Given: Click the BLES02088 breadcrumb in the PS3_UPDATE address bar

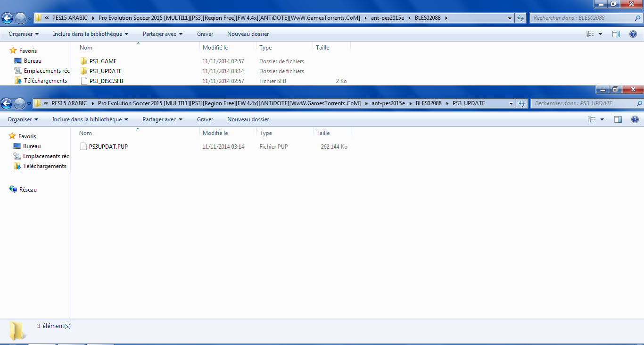Looking at the screenshot, I should tap(428, 103).
